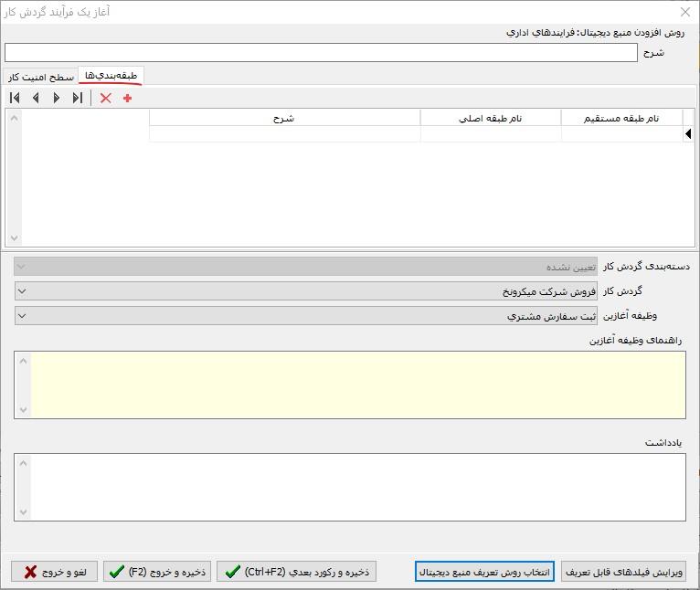The width and height of the screenshot is (700, 590).
Task: Jump to first record in classification grid
Action: tap(15, 98)
